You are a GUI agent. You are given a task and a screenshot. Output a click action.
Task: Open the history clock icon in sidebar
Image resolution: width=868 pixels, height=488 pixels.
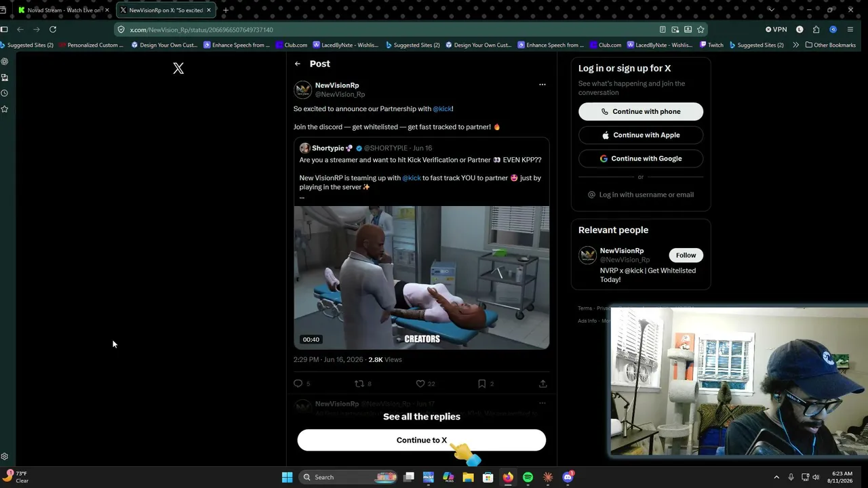click(5, 93)
